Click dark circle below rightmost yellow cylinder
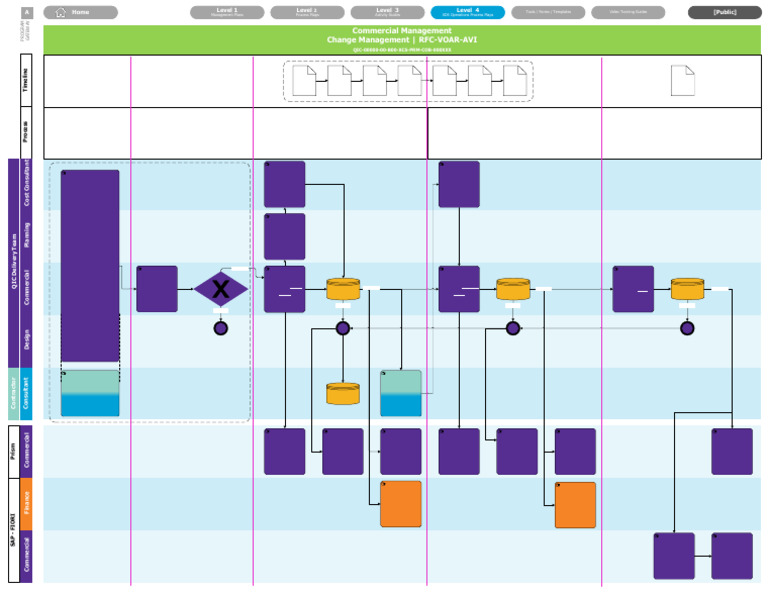The height and width of the screenshot is (593, 768). (687, 328)
